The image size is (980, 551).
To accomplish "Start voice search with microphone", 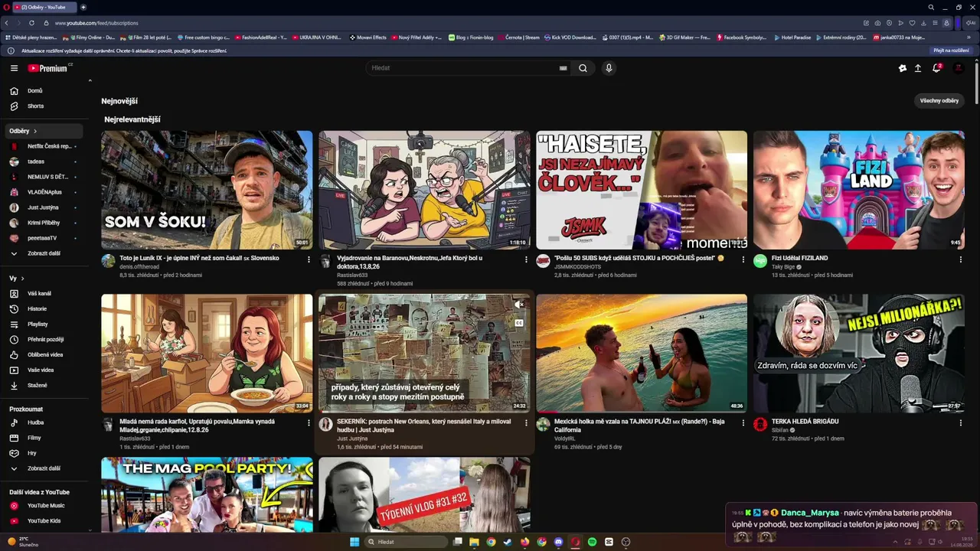I will (x=609, y=68).
